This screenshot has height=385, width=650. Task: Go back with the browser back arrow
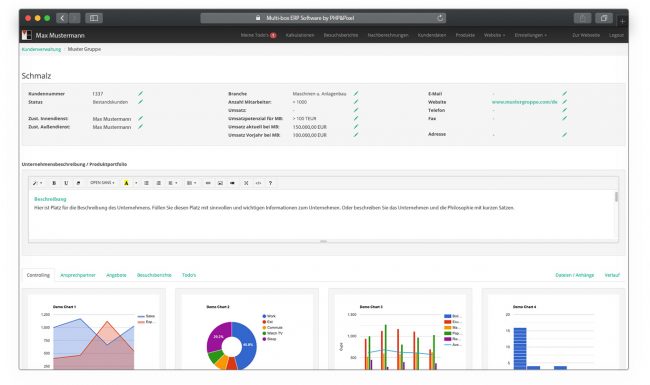pos(62,18)
